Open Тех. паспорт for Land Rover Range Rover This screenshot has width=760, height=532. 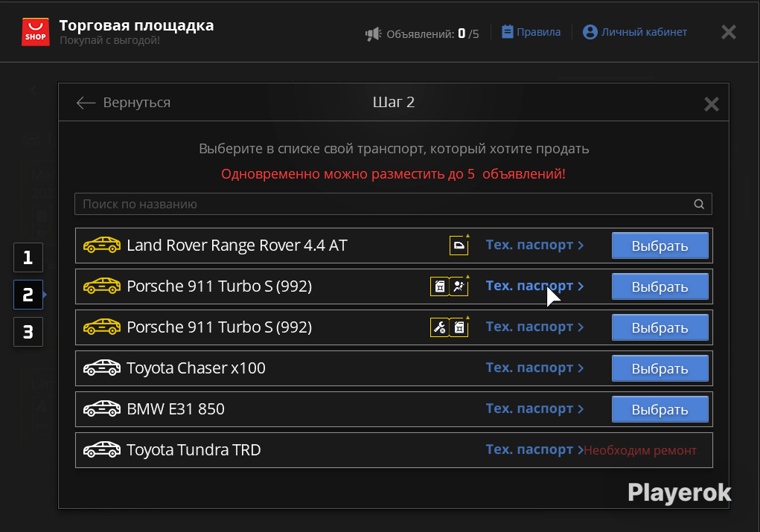pyautogui.click(x=534, y=245)
